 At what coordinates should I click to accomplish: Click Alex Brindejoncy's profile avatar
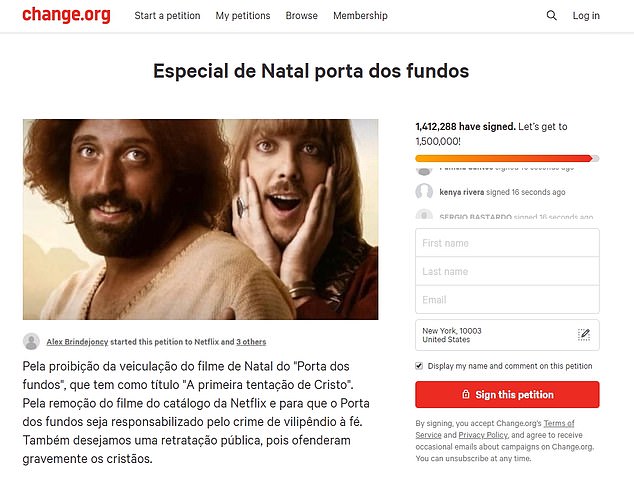click(31, 342)
